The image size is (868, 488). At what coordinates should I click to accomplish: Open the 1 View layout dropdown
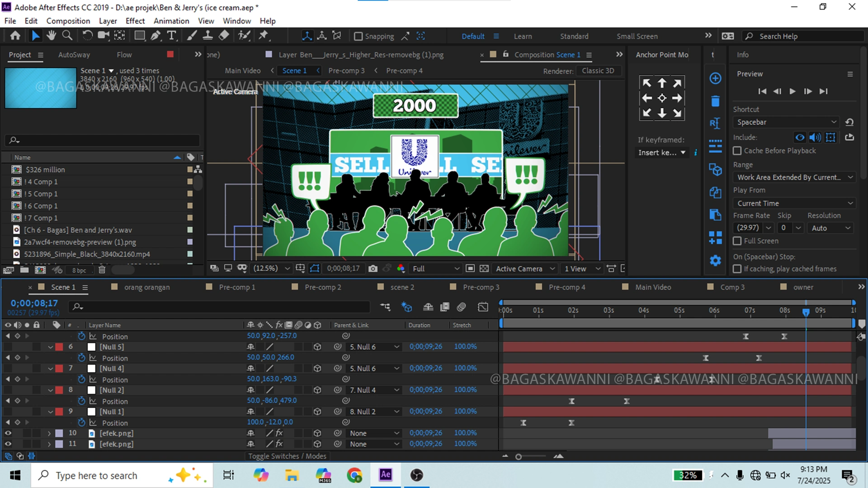tap(582, 268)
